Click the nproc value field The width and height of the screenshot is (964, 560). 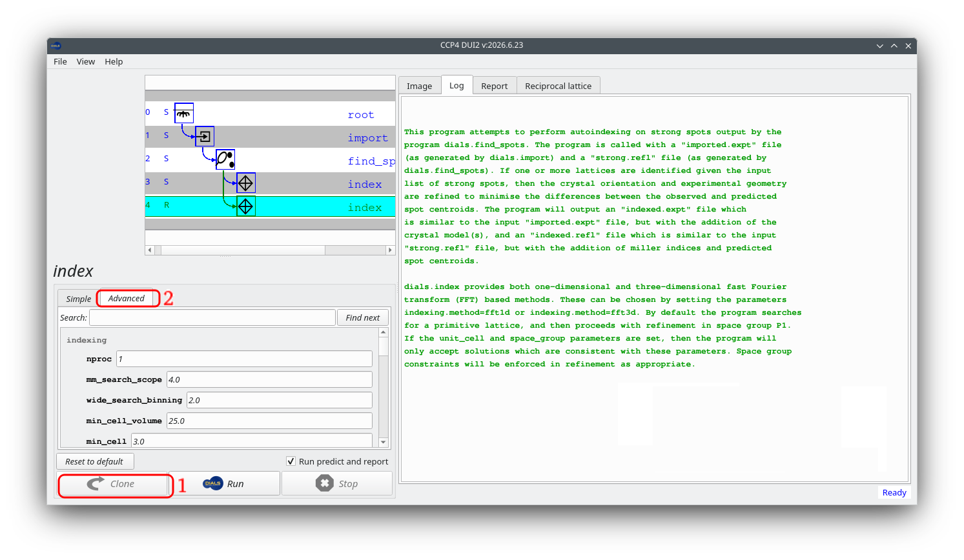(x=244, y=359)
